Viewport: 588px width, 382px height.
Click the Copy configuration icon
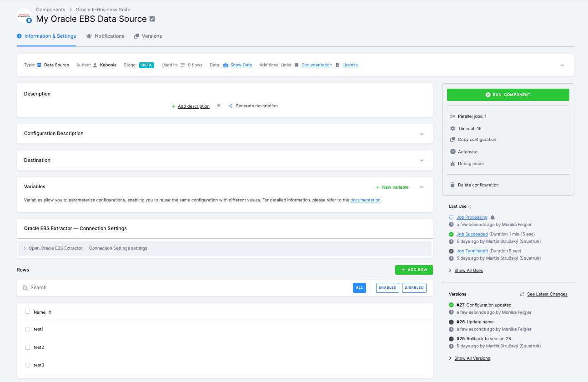pyautogui.click(x=452, y=140)
